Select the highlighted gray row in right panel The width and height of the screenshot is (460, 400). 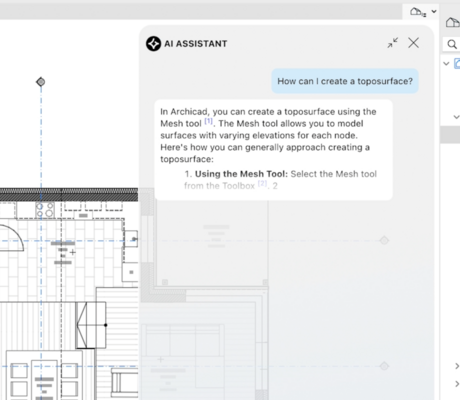click(x=450, y=135)
